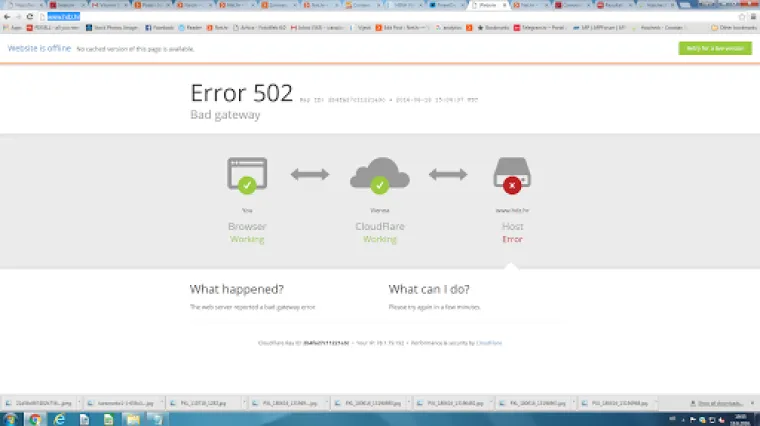The image size is (760, 426).
Task: Expand options for the first downloaded jpeg
Action: click(76, 403)
